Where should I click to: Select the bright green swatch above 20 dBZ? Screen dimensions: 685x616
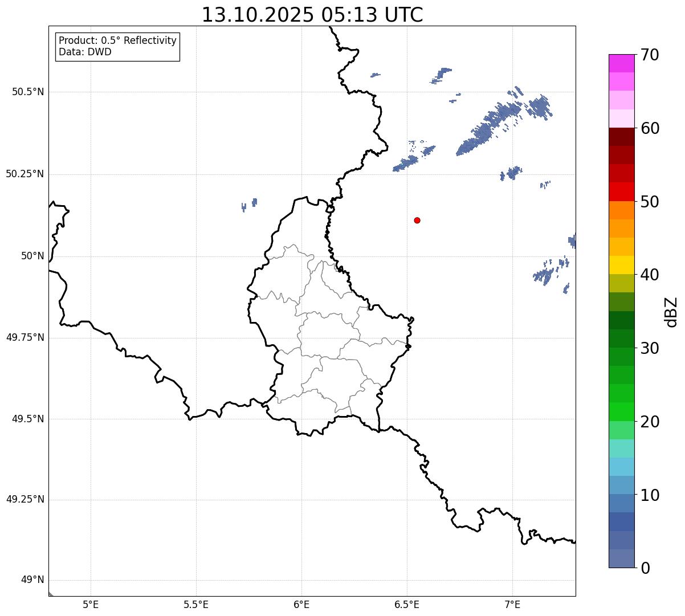622,411
